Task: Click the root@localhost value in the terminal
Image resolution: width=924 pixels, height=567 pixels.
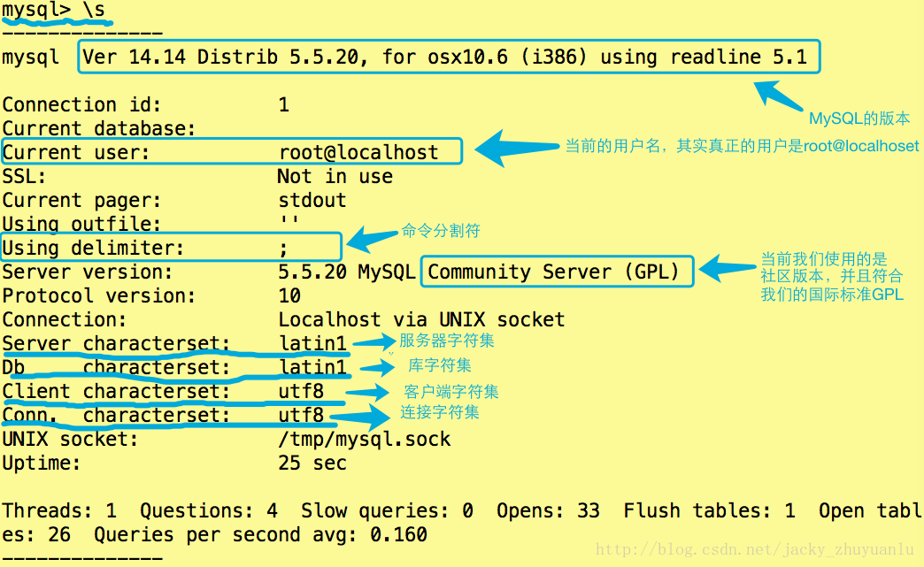Action: (x=358, y=152)
